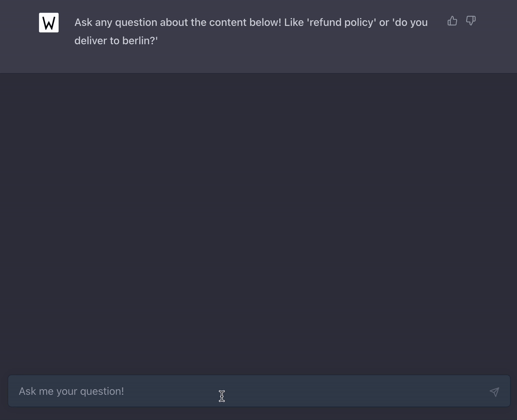Screen dimensions: 517x420
Task: Click the greeting message bubble
Action: tap(251, 31)
